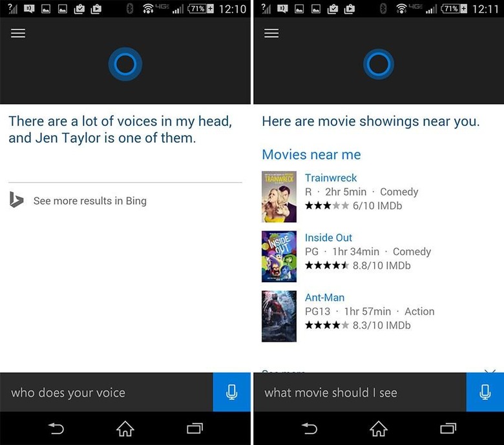504x445 pixels.
Task: Select Ant-Man 8.3/10 IMDb rating text
Action: click(381, 325)
